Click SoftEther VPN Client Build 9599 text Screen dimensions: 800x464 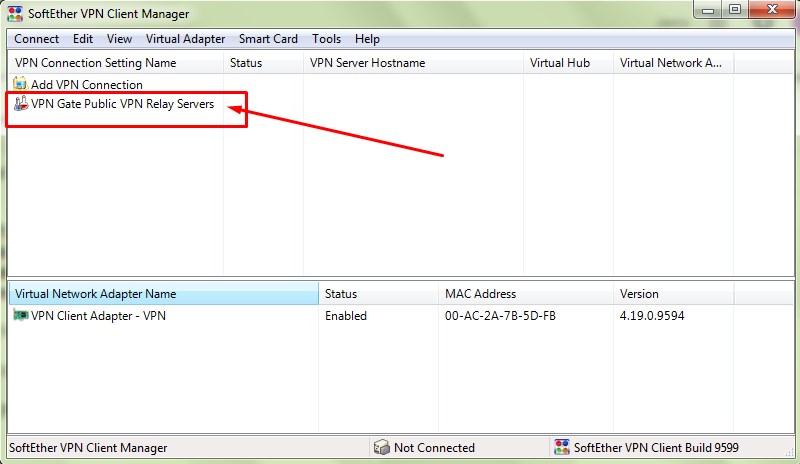[656, 448]
